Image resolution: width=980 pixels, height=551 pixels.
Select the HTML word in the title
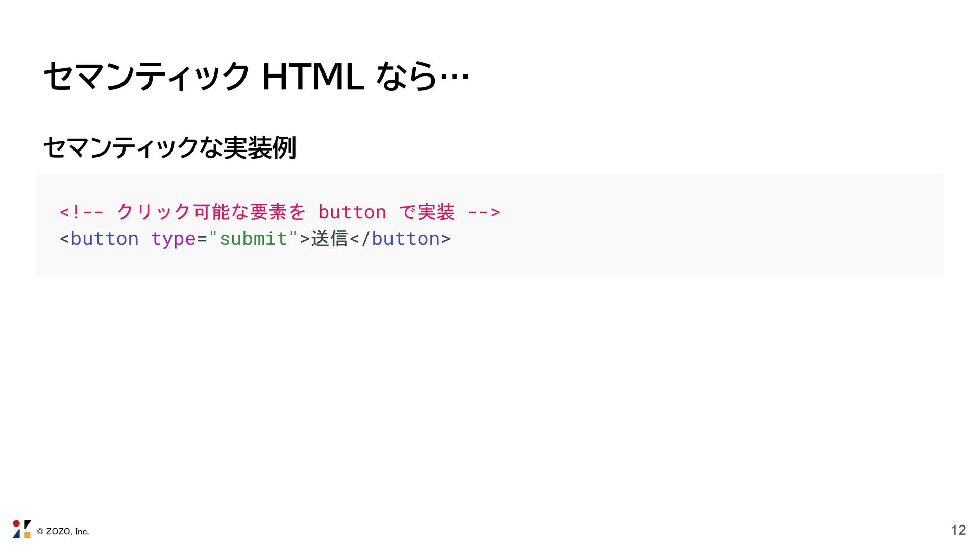[x=312, y=77]
